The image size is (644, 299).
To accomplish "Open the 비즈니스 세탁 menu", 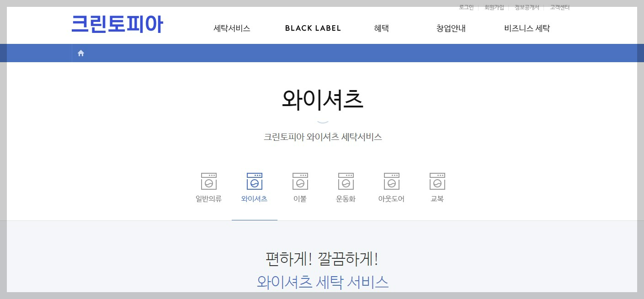I will [x=527, y=28].
